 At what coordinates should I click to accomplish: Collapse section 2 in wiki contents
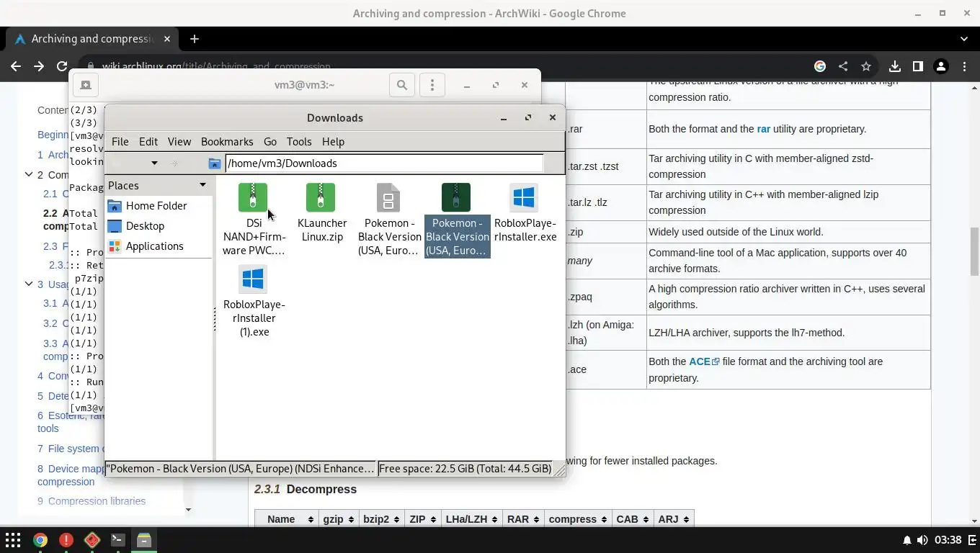tap(29, 174)
